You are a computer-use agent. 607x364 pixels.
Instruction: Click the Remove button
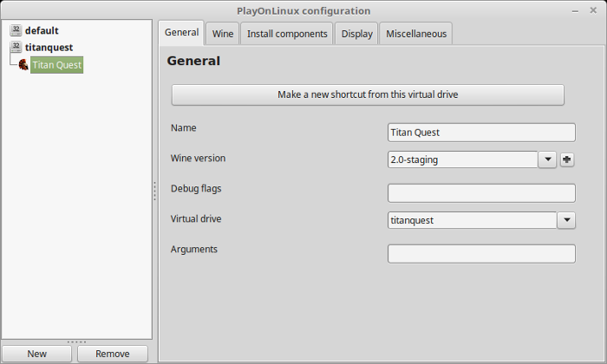click(113, 354)
